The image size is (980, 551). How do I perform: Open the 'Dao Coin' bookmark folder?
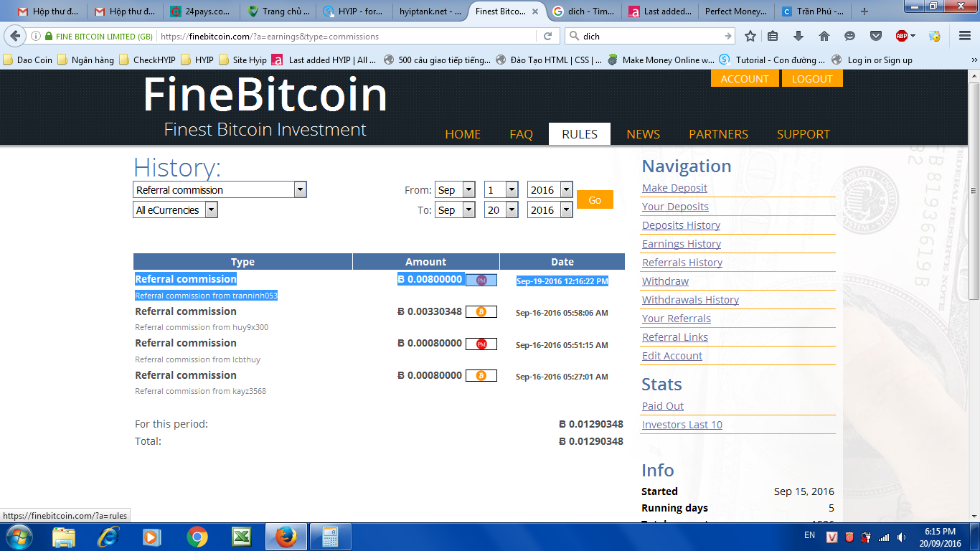click(x=28, y=60)
